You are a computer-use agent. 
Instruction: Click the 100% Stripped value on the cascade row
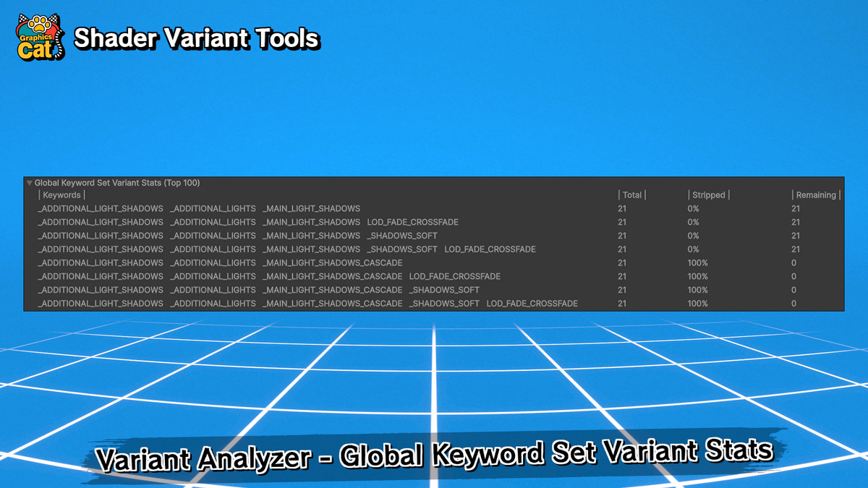click(697, 262)
